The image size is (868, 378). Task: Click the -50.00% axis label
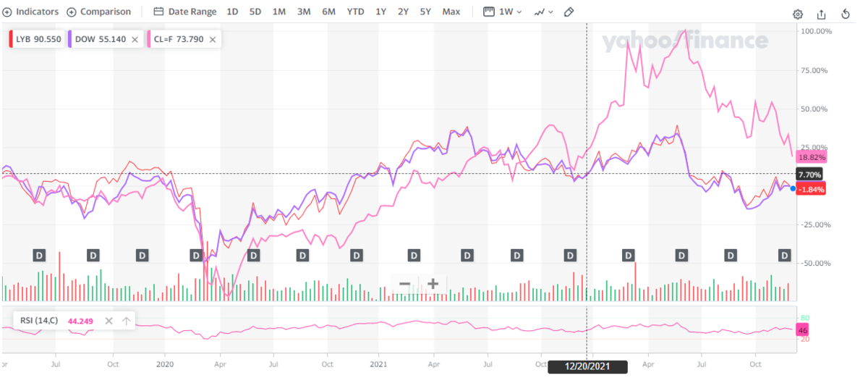click(x=816, y=264)
